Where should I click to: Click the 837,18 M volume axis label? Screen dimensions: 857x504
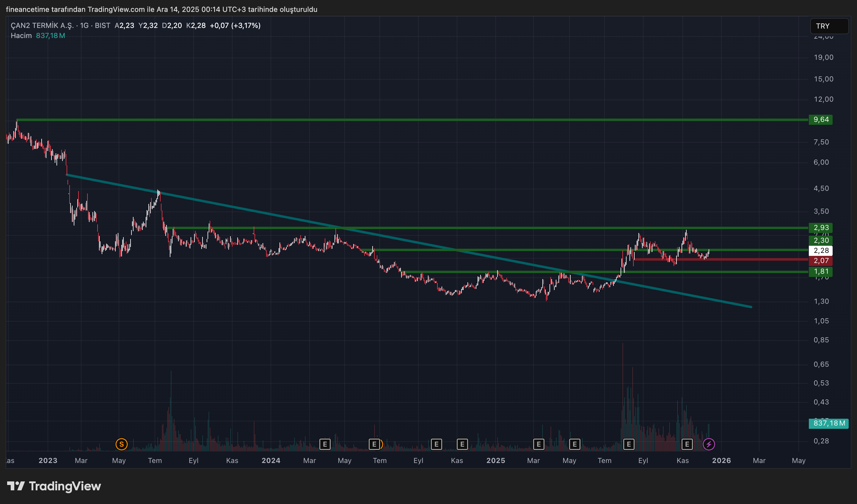pos(828,423)
